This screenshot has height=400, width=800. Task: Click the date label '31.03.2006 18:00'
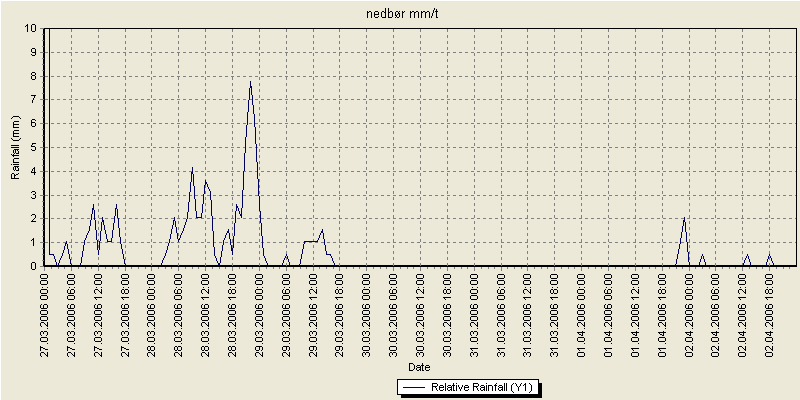pos(555,314)
